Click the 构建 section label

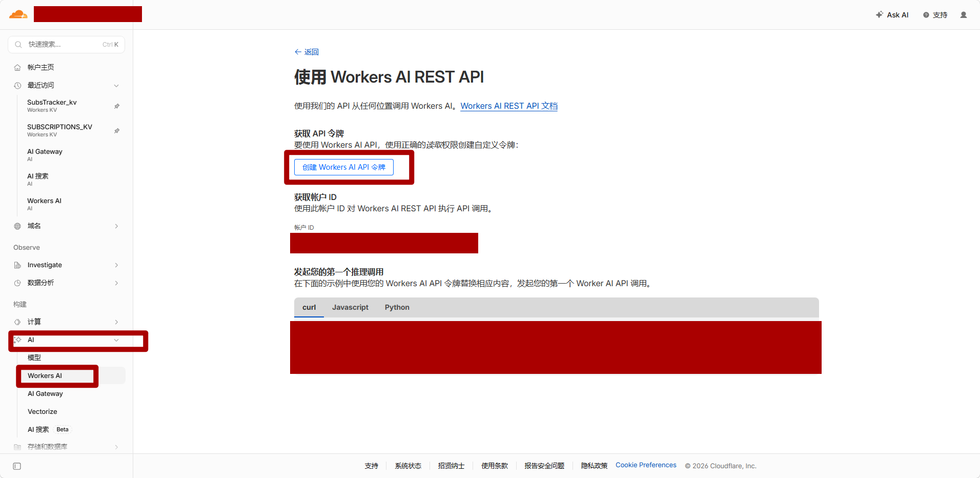(x=20, y=304)
